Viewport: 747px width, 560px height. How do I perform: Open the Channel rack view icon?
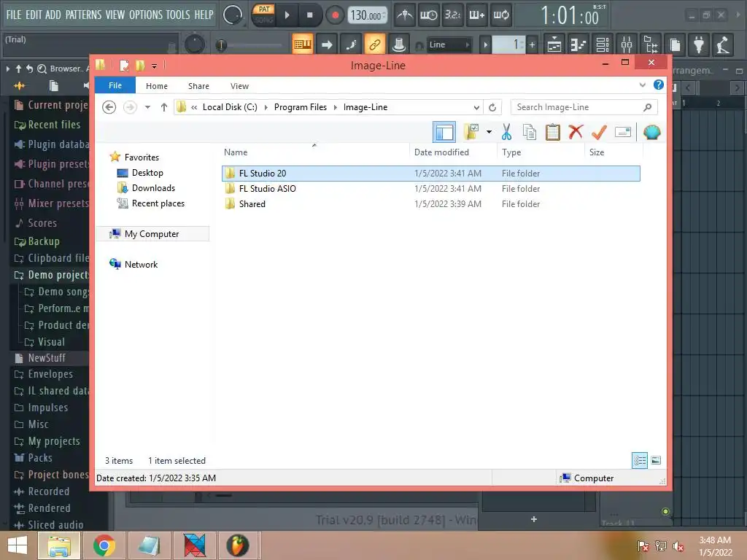pos(602,44)
